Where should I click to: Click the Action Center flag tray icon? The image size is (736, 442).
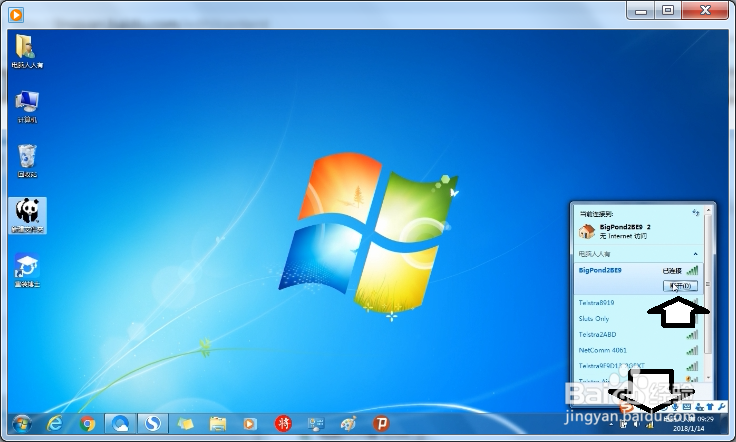[623, 425]
